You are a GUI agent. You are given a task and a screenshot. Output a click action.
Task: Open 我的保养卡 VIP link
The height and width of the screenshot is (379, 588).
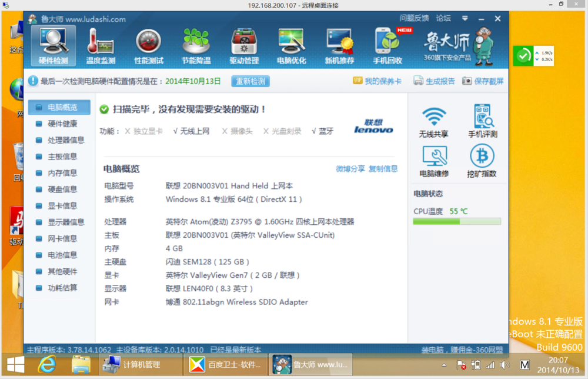coord(377,81)
